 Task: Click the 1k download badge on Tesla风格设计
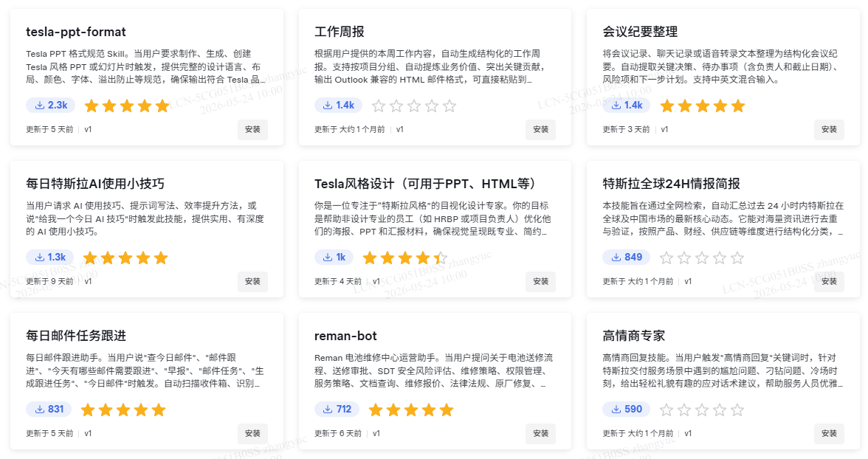tap(334, 257)
